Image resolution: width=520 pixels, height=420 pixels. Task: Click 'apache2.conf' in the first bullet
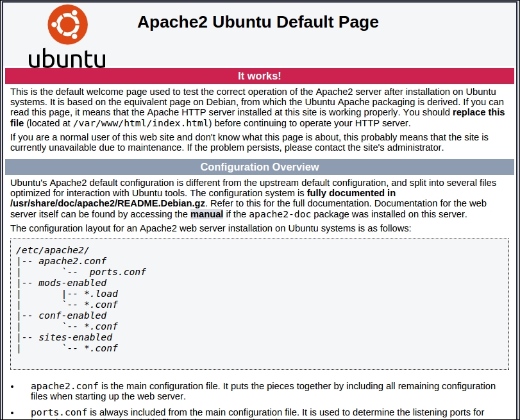[x=65, y=386]
